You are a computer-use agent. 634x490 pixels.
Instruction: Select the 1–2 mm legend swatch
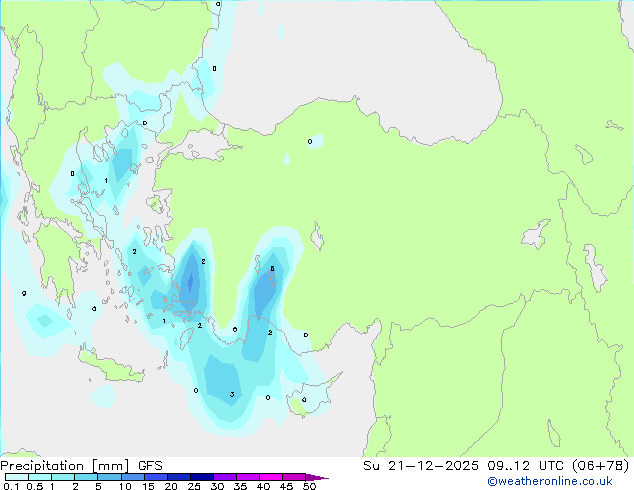(x=63, y=477)
